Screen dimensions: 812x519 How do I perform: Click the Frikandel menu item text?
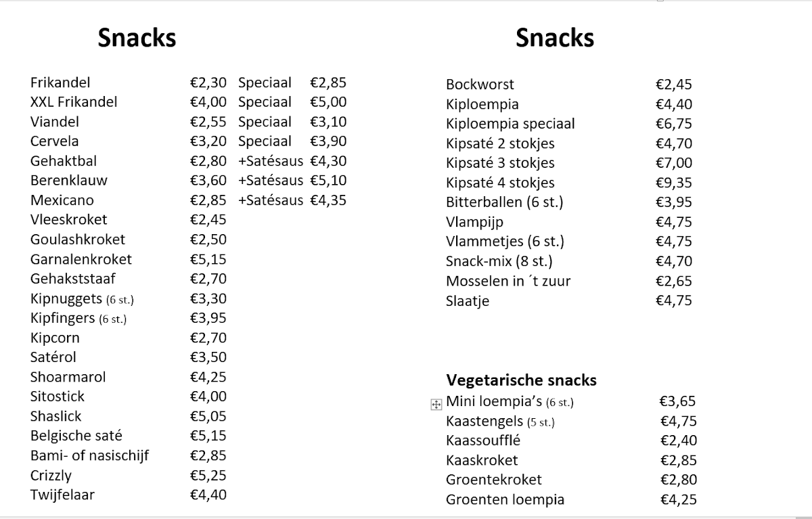click(x=60, y=83)
